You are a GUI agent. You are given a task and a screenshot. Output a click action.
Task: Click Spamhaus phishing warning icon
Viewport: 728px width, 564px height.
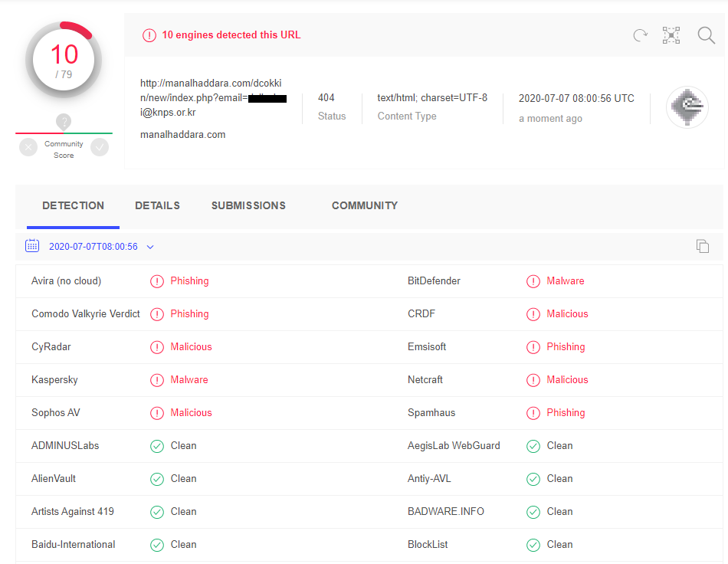point(533,413)
